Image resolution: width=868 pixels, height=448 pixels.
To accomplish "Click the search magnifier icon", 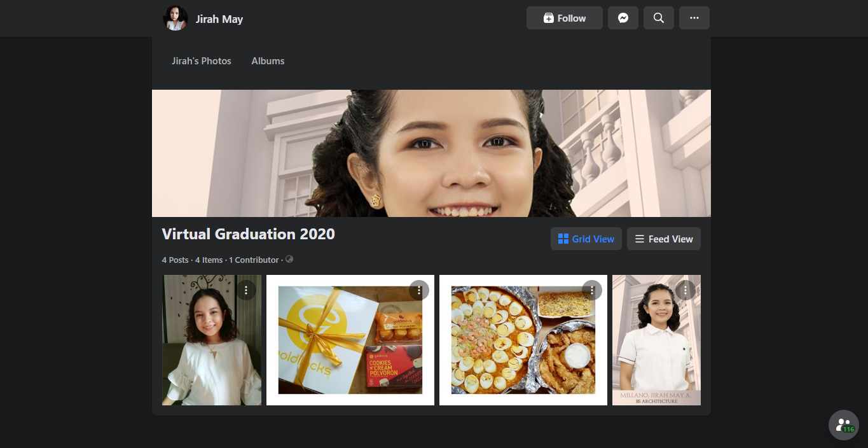I will 659,18.
